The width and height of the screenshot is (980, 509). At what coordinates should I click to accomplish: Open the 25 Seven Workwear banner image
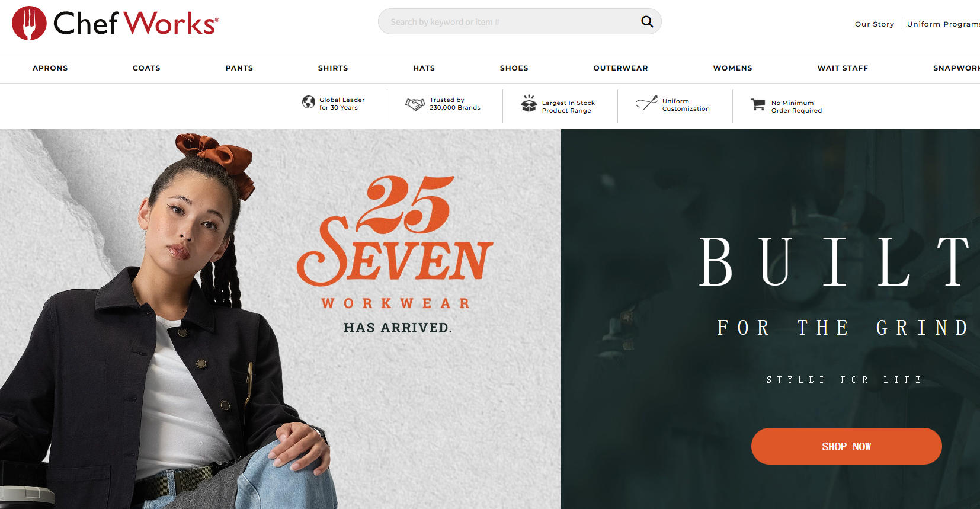coord(280,319)
